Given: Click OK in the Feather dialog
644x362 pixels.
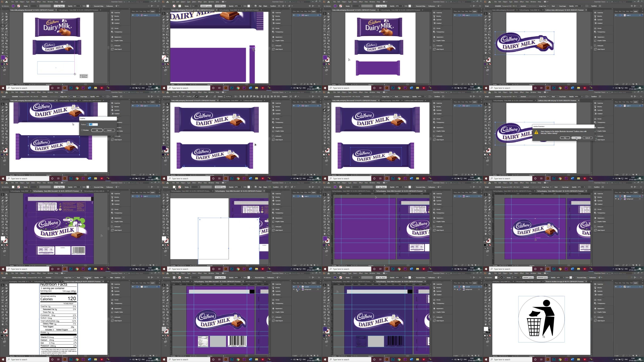Looking at the screenshot, I should tap(97, 130).
